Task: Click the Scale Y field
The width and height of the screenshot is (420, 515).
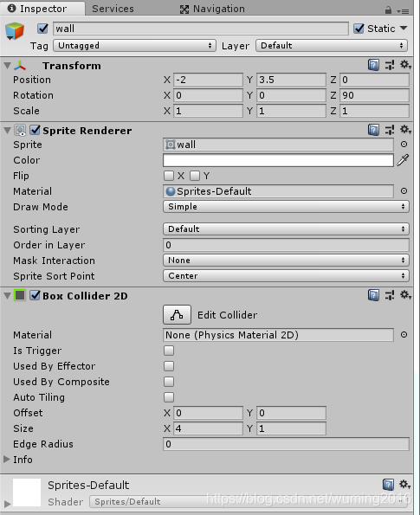Action: [291, 111]
